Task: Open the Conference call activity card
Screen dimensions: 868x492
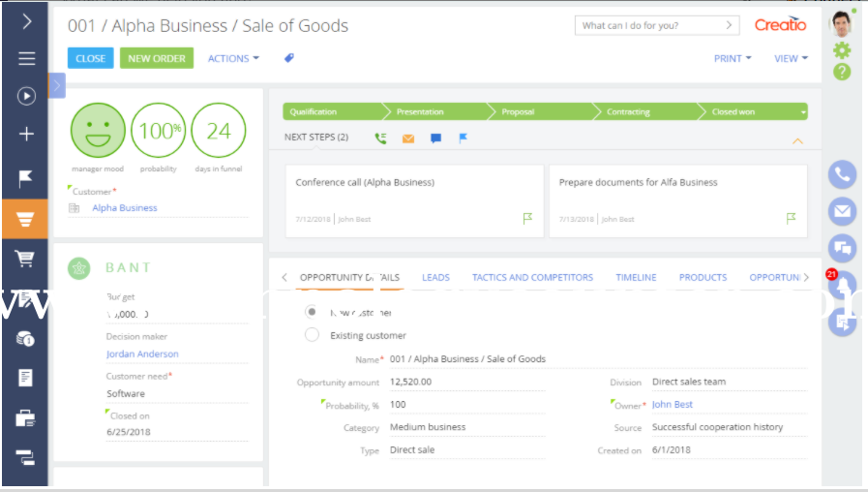Action: 414,200
